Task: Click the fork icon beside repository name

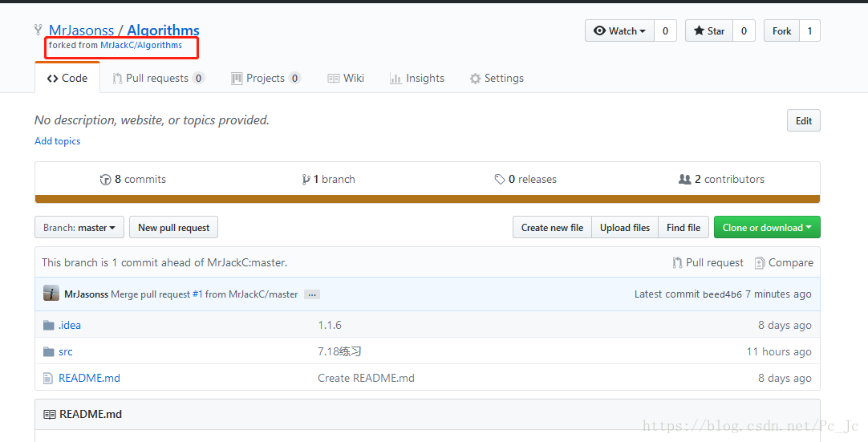Action: coord(39,30)
